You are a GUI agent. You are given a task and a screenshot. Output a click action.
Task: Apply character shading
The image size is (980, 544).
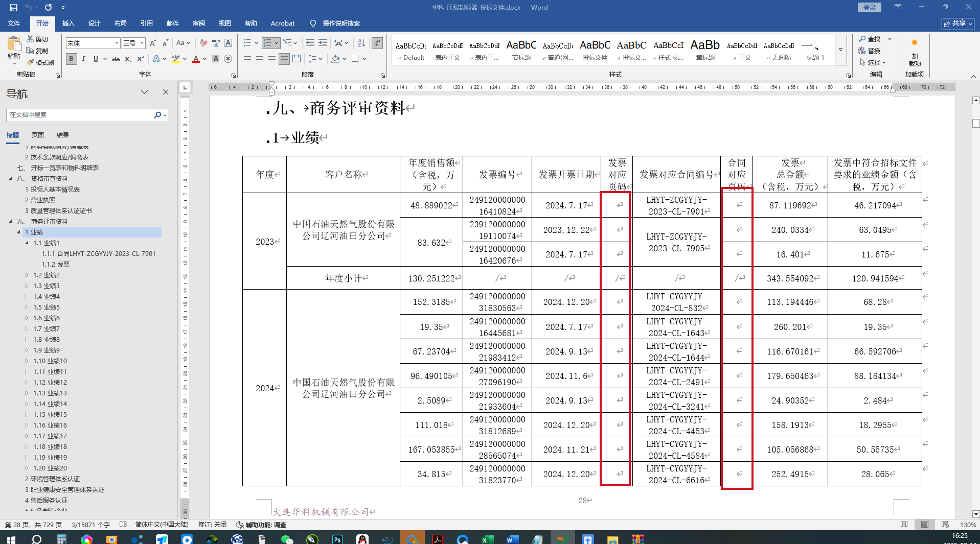(x=216, y=59)
